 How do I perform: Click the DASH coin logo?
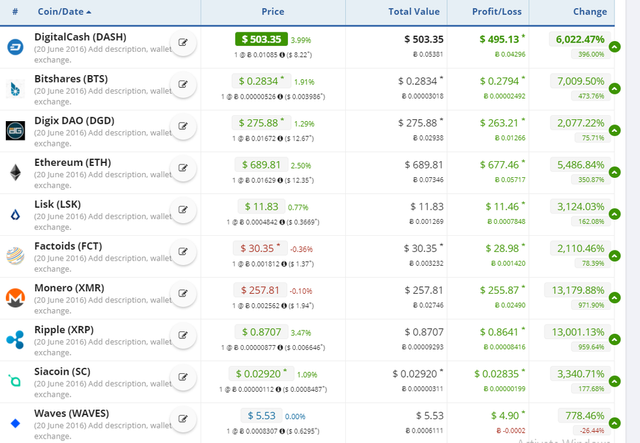click(x=16, y=47)
